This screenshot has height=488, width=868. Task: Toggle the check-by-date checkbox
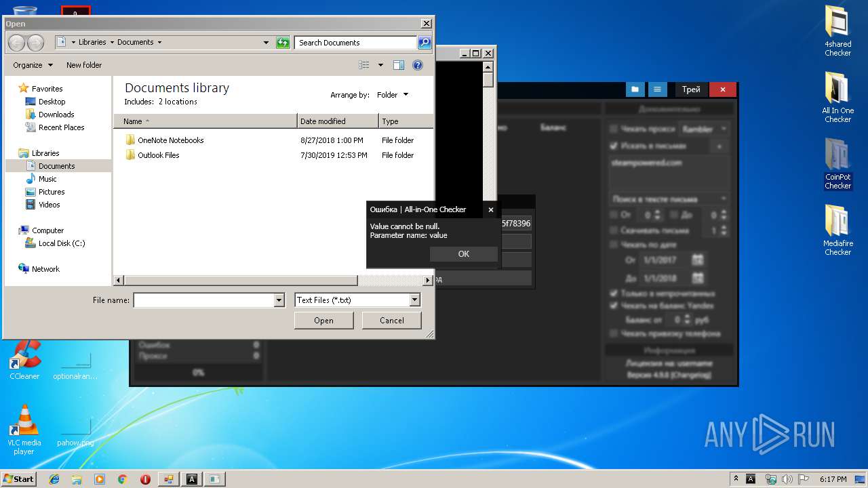pos(614,245)
